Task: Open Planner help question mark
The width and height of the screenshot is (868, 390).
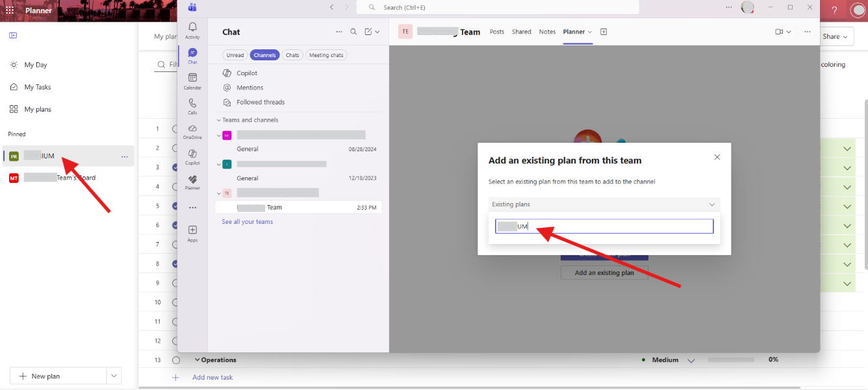Action: click(x=835, y=10)
